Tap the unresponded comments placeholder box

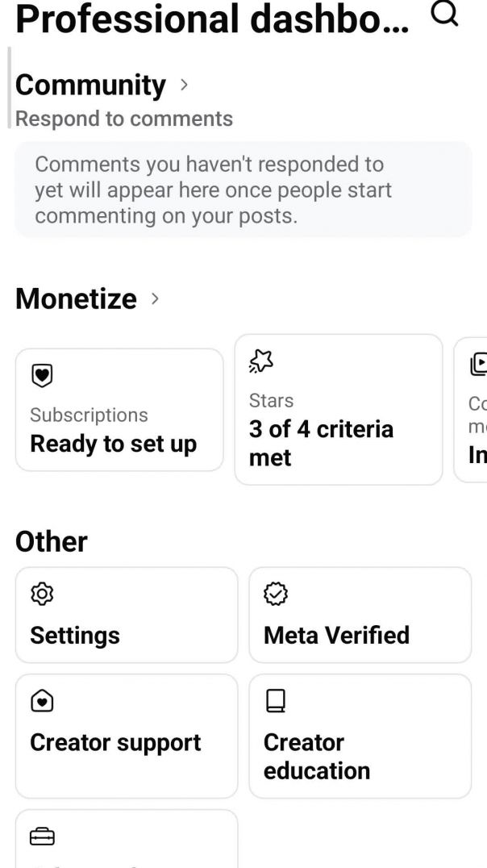point(243,190)
